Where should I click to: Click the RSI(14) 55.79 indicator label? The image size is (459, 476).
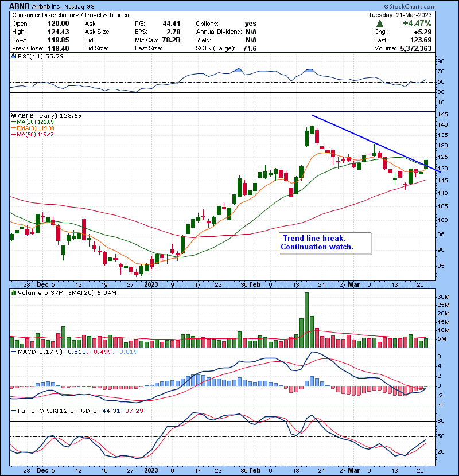[x=41, y=56]
